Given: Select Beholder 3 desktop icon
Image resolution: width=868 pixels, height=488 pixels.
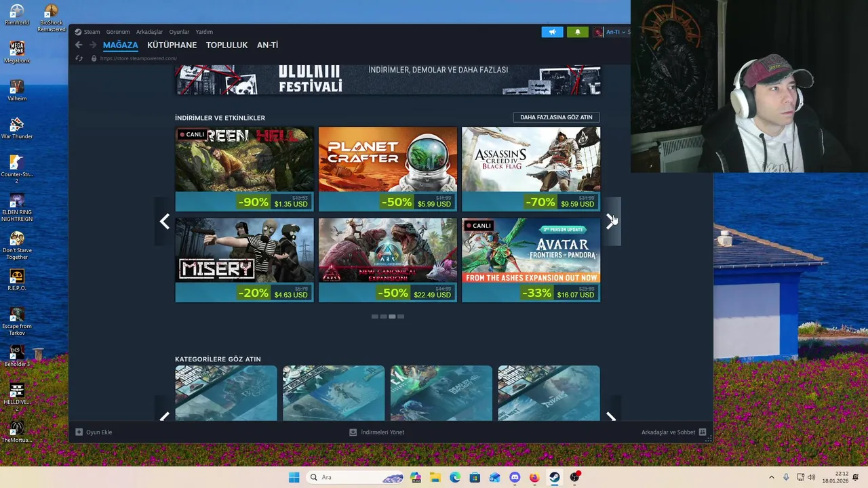Looking at the screenshot, I should coord(17,357).
